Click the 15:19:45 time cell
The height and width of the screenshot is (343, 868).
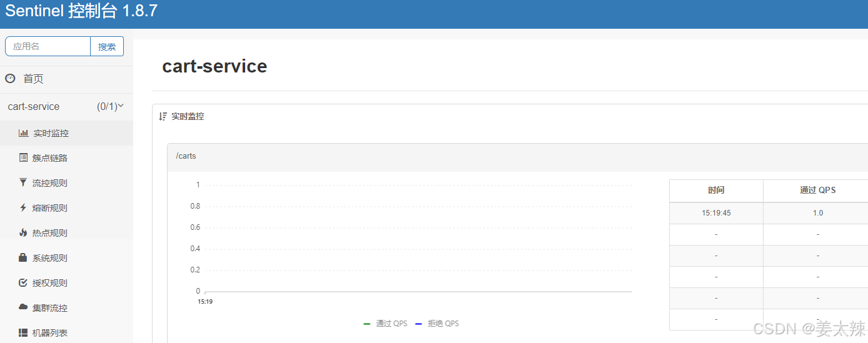716,213
